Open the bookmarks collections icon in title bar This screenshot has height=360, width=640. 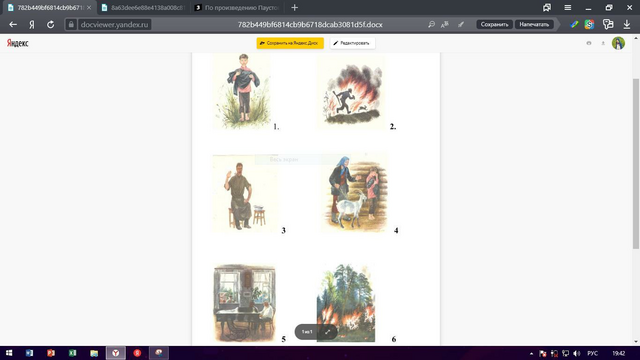[547, 7]
